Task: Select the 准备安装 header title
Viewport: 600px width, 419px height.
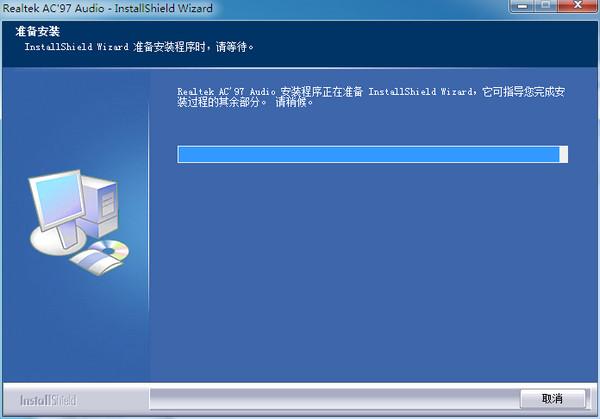Action: (x=38, y=31)
